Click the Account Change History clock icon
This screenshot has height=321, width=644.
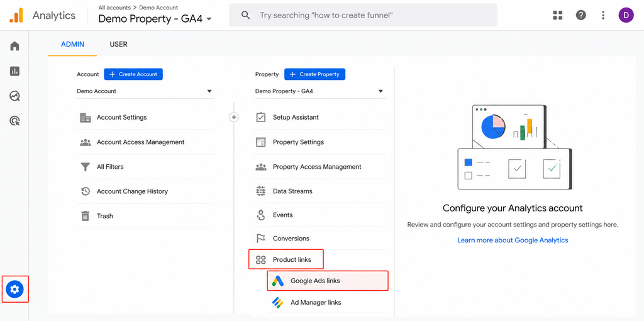(x=86, y=191)
